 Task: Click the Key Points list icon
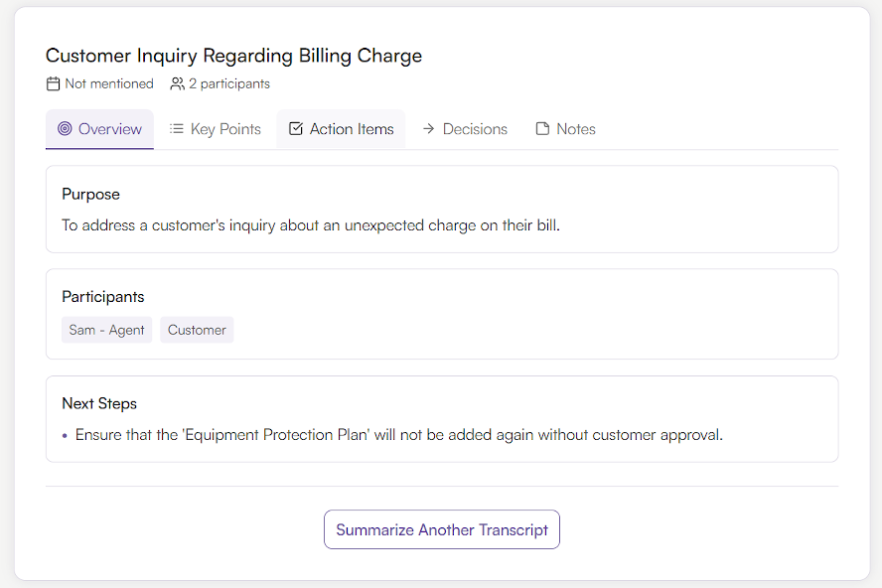point(175,128)
